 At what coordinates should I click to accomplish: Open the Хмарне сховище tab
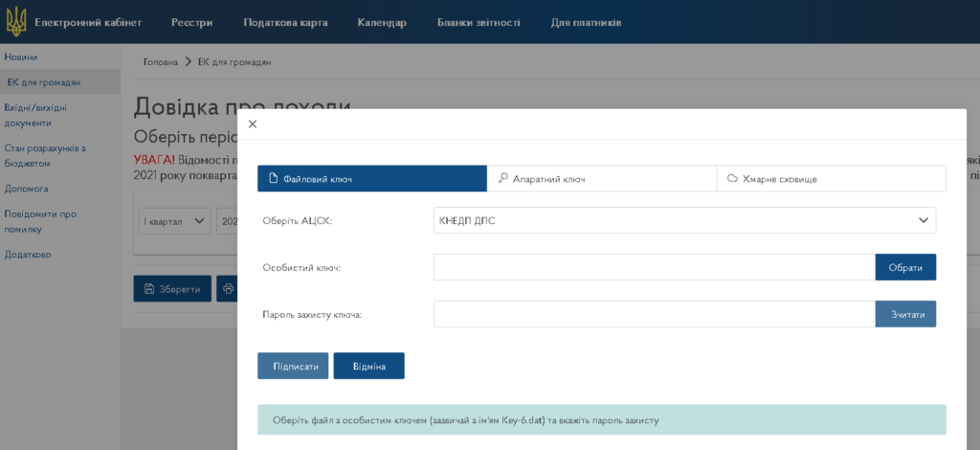click(x=831, y=179)
